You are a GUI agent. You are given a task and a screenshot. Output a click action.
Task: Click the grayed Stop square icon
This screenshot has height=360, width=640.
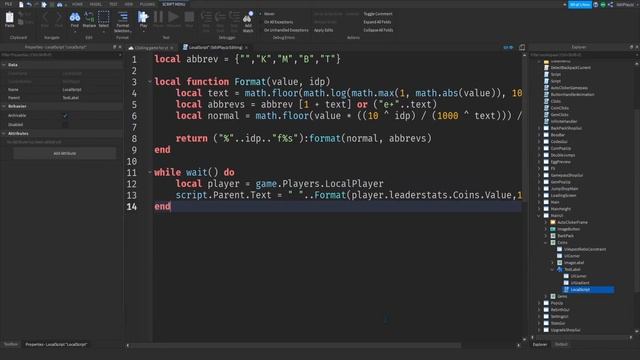(189, 17)
